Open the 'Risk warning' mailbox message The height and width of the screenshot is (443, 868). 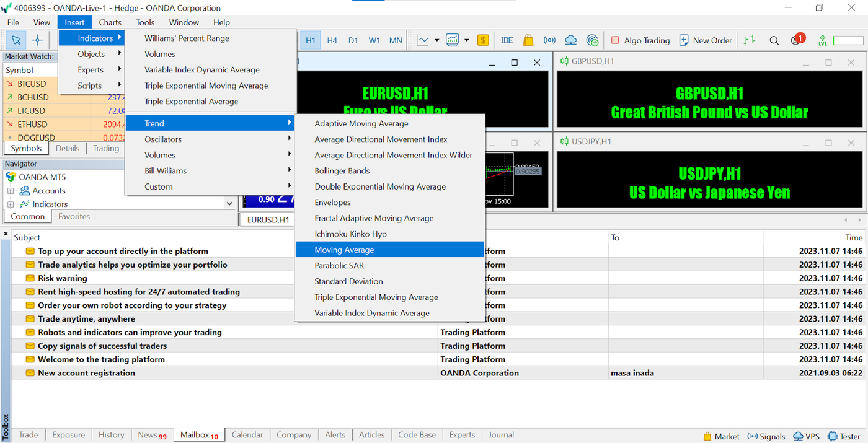click(63, 278)
